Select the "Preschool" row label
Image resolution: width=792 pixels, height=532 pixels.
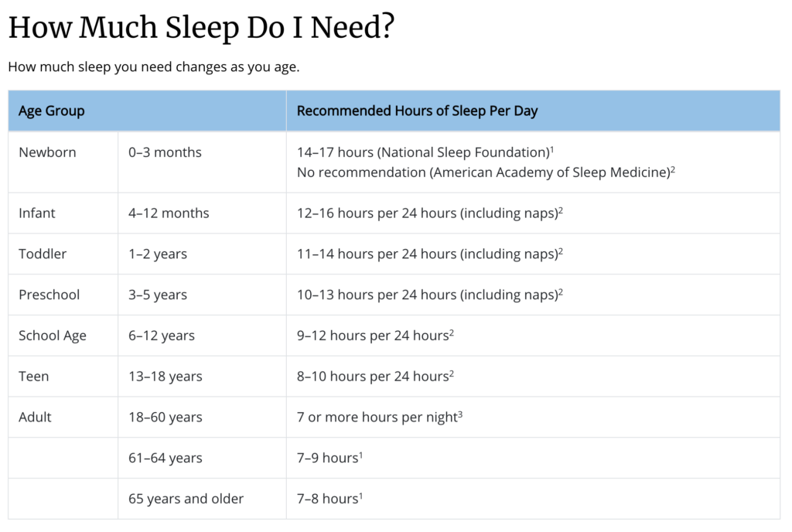(x=49, y=295)
